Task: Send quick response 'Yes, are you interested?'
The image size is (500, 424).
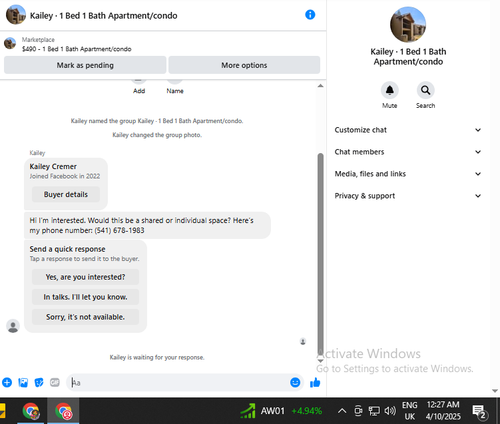Action: click(85, 277)
